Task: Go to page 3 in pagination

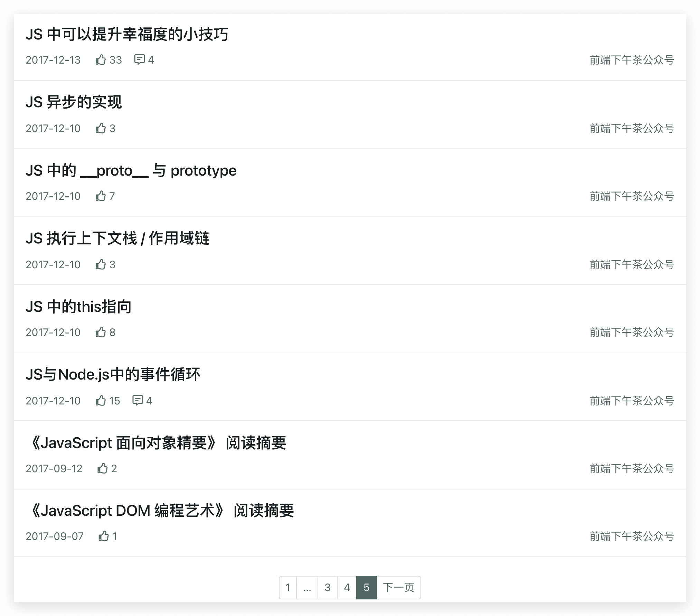Action: (328, 587)
